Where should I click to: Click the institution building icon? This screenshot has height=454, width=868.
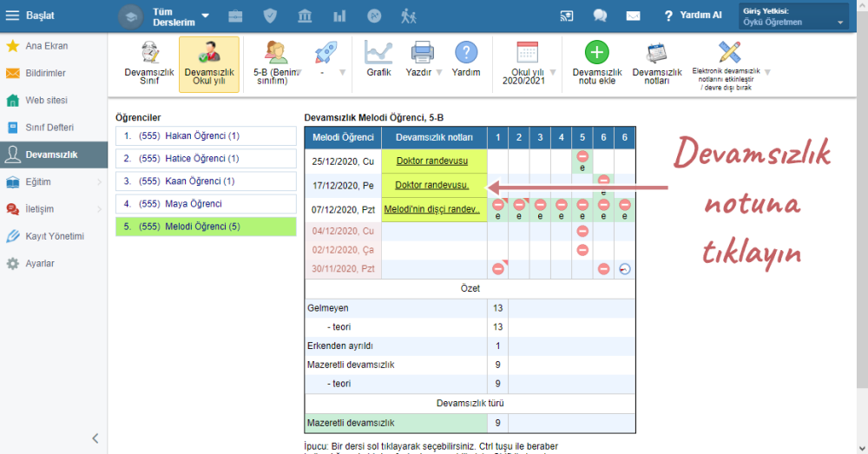tap(305, 16)
